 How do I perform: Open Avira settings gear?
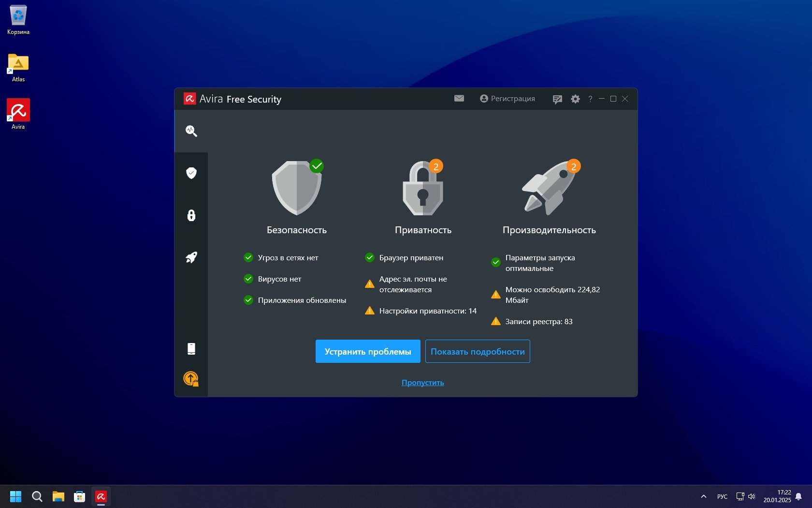pos(575,99)
